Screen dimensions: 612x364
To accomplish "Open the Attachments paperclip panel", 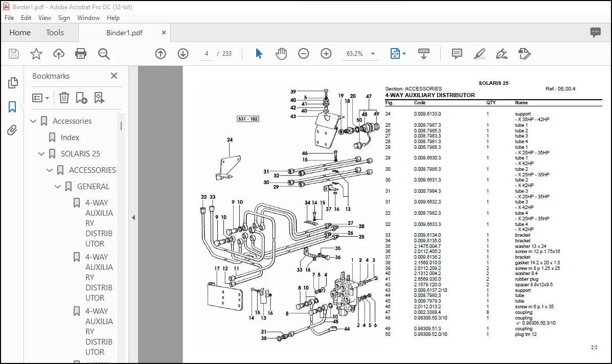I will coord(12,130).
